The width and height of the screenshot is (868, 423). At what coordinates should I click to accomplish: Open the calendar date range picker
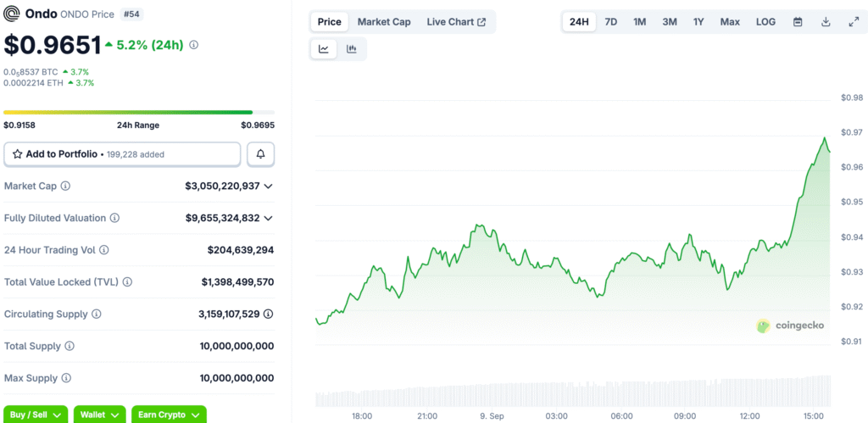pos(798,22)
